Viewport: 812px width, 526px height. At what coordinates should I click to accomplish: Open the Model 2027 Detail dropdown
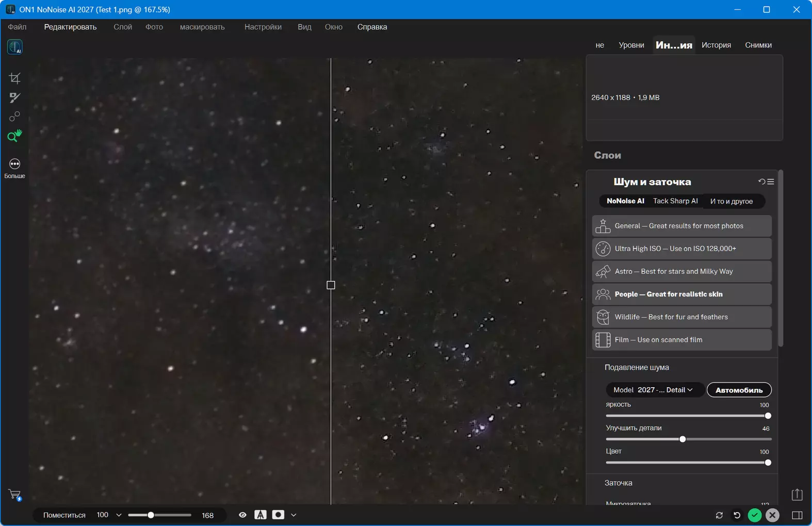pyautogui.click(x=654, y=390)
